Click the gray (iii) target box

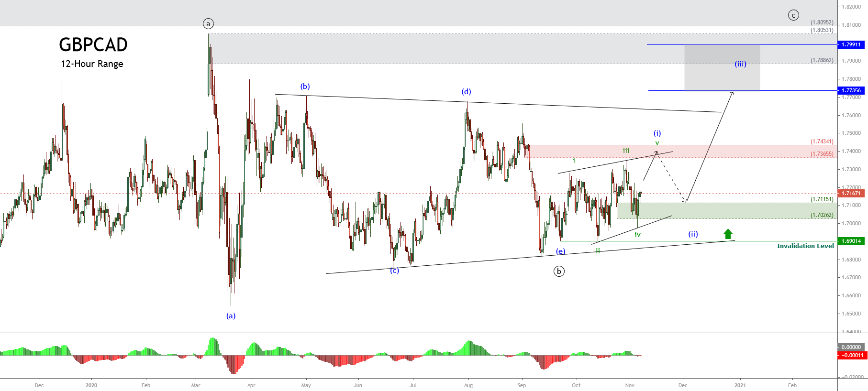(x=722, y=67)
